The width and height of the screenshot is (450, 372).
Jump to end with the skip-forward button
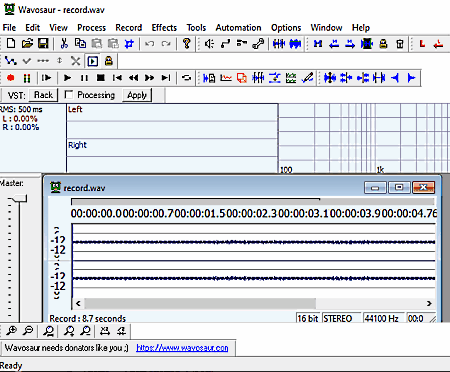click(x=166, y=78)
